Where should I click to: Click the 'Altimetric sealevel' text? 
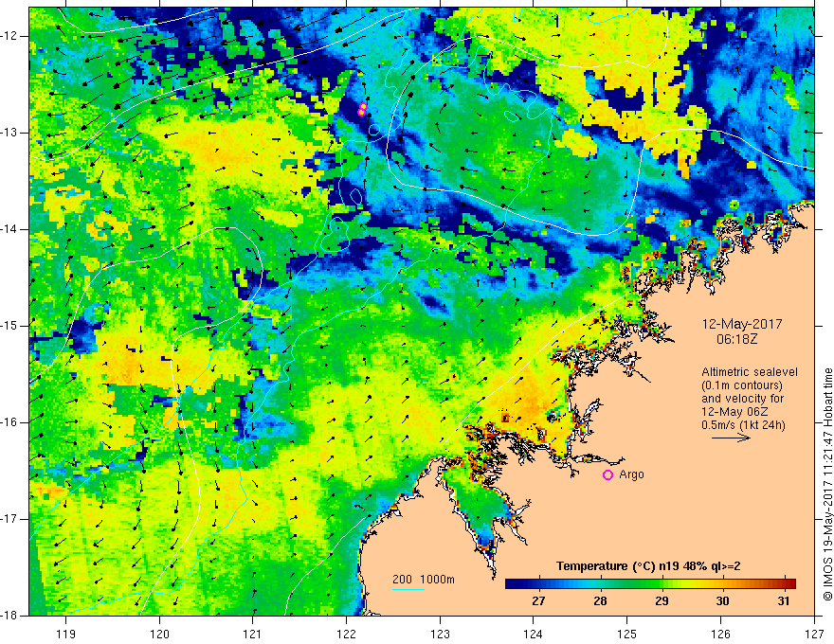pyautogui.click(x=750, y=372)
